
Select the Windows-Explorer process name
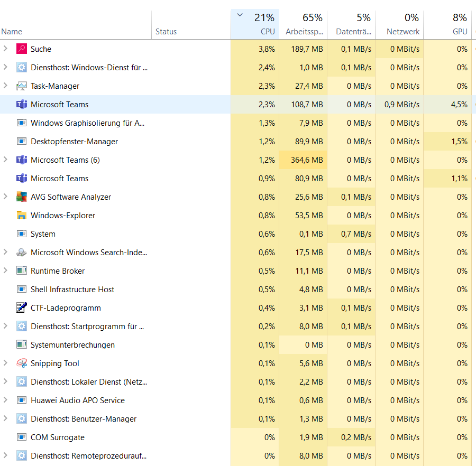click(x=63, y=216)
